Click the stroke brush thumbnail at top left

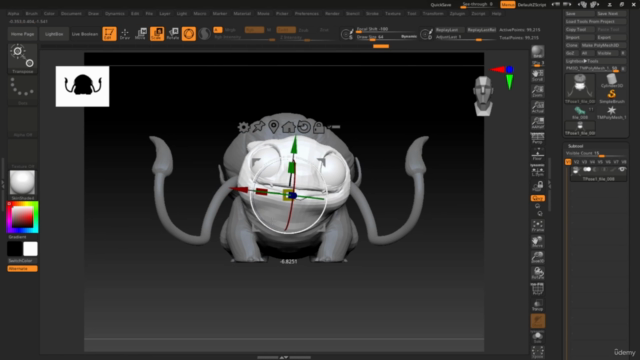click(x=22, y=59)
